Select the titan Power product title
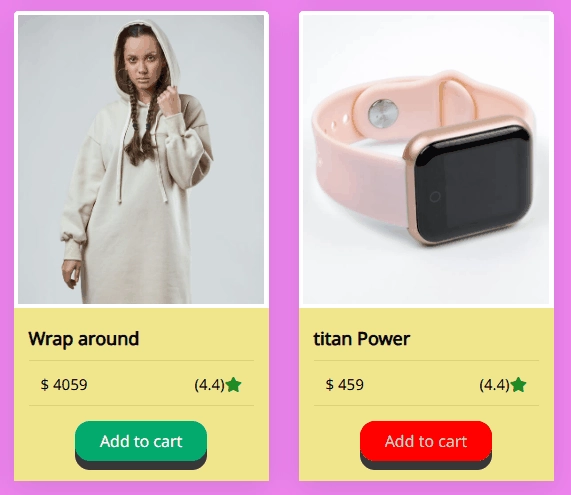This screenshot has height=495, width=571. tap(362, 339)
